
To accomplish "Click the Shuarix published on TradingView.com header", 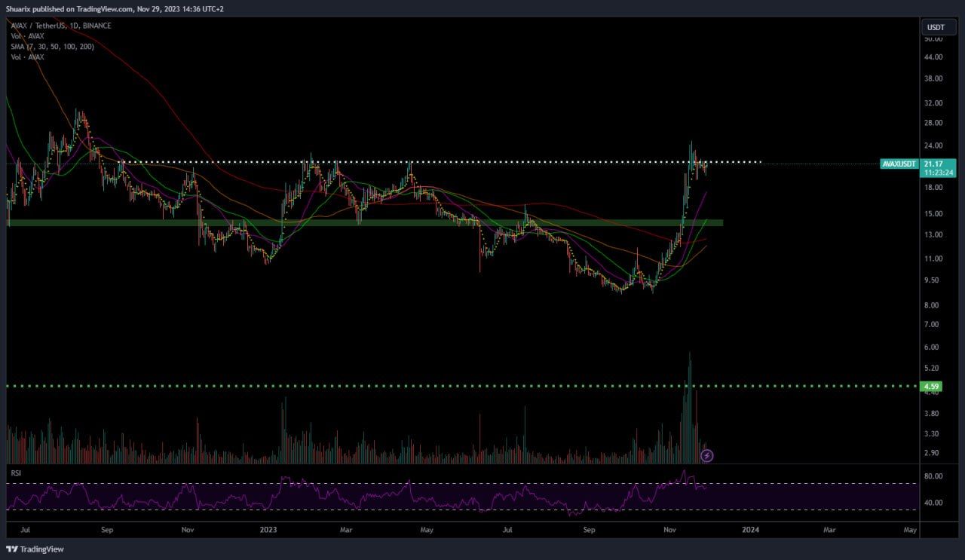I will tap(114, 9).
